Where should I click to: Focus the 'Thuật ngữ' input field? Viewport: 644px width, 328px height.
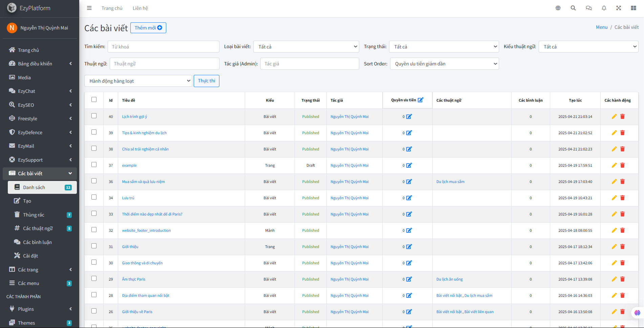pos(165,64)
